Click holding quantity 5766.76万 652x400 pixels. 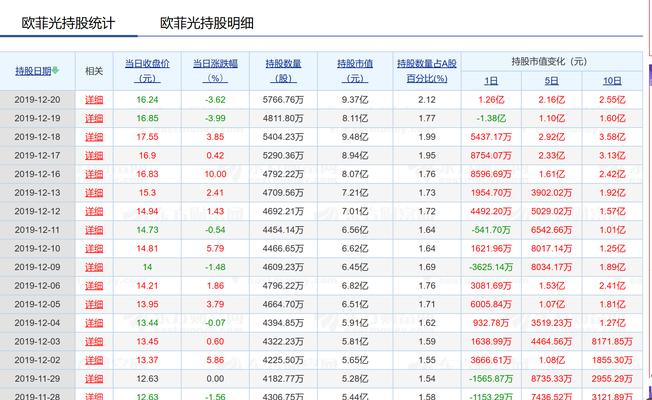coord(283,100)
